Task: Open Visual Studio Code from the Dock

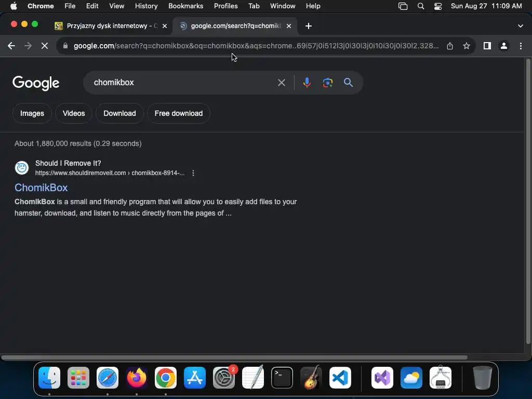Action: [x=340, y=378]
